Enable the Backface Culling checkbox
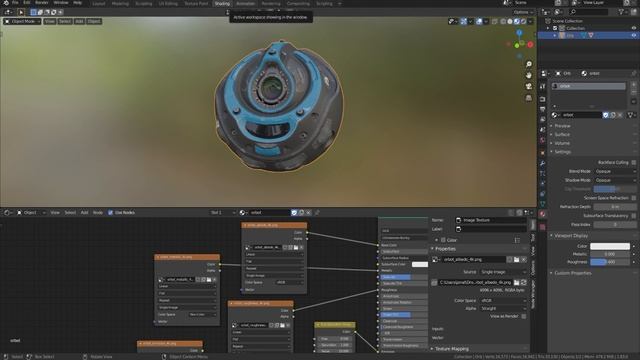 point(633,162)
